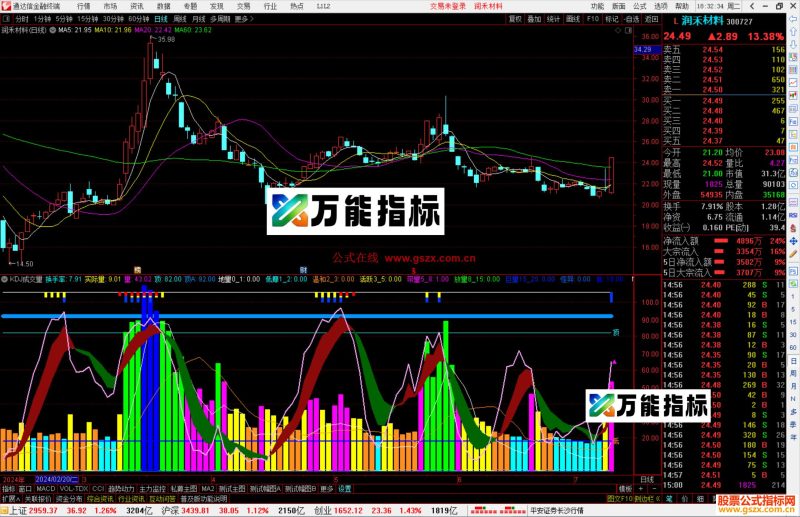Switch to 30分钟 period
This screenshot has height=517, width=800.
(113, 19)
